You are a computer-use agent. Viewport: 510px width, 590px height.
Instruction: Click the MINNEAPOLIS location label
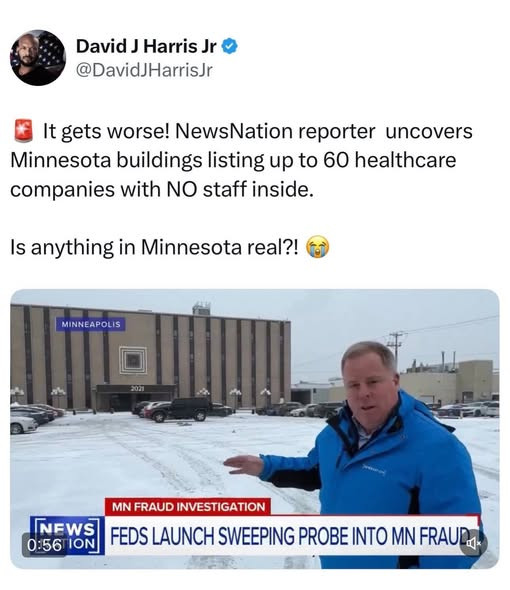[x=90, y=324]
